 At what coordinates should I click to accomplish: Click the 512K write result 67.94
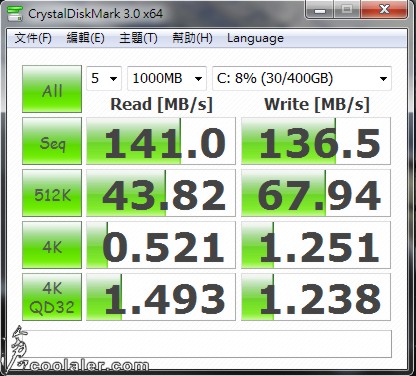point(316,193)
